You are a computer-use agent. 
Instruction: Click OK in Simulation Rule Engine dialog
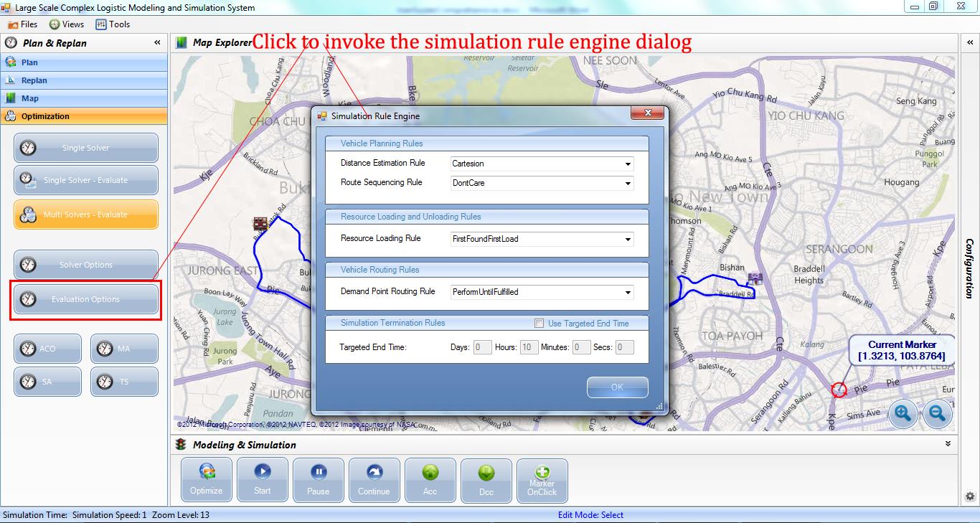[x=617, y=387]
